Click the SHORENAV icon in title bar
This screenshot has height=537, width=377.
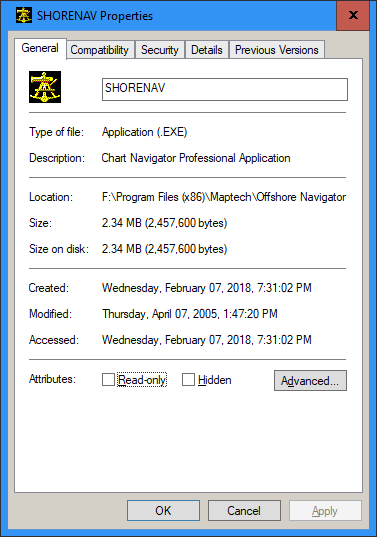tap(24, 15)
